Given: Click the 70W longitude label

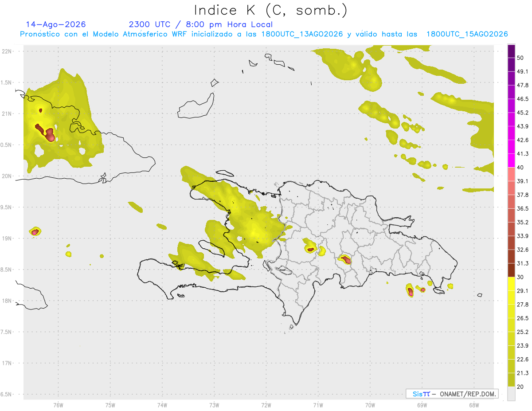Looking at the screenshot, I should tap(370, 405).
